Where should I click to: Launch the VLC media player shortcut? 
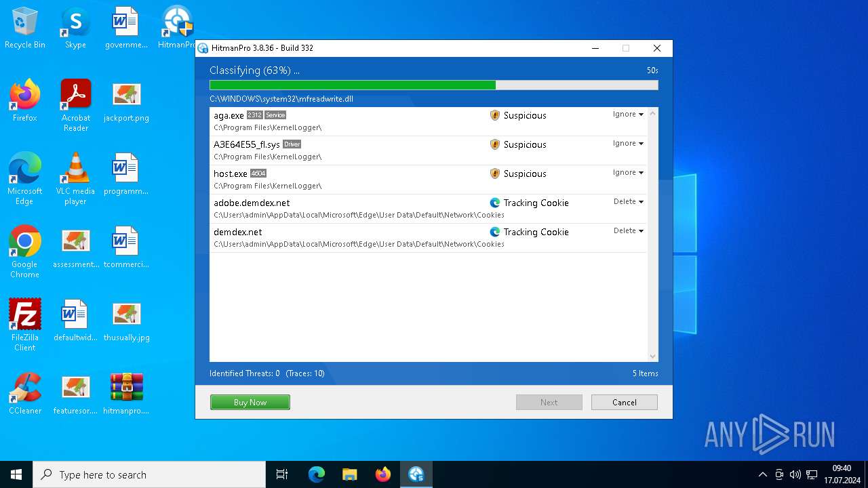pyautogui.click(x=75, y=180)
